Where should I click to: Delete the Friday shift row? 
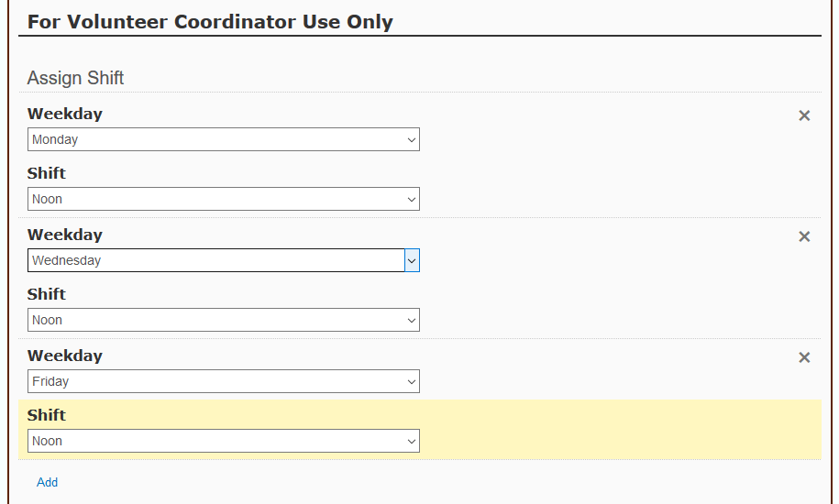(804, 357)
